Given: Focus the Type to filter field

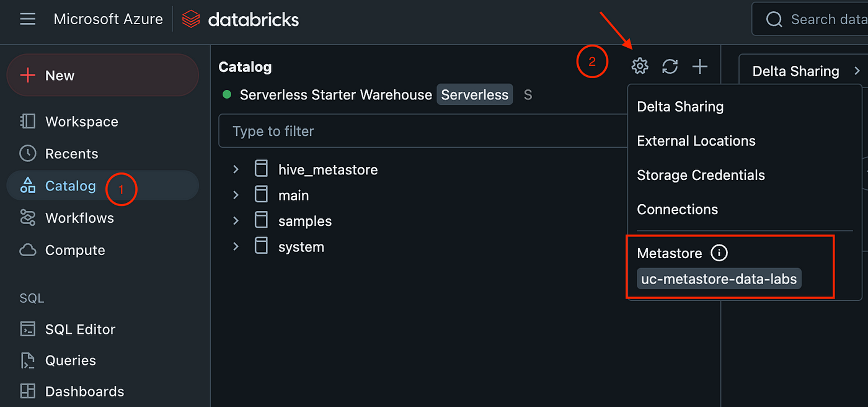Looking at the screenshot, I should pyautogui.click(x=423, y=131).
